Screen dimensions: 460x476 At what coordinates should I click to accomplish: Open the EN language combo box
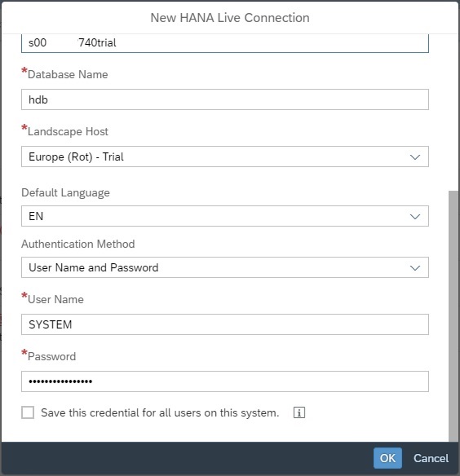(x=225, y=216)
